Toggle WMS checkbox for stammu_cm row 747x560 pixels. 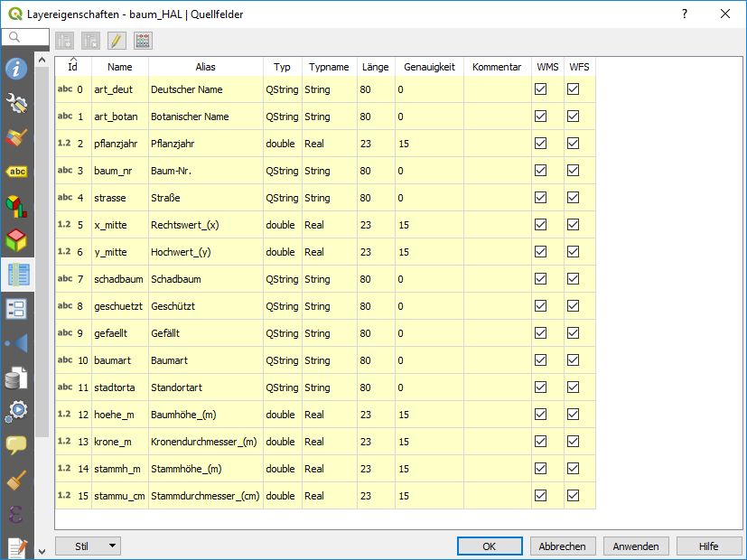pyautogui.click(x=541, y=496)
